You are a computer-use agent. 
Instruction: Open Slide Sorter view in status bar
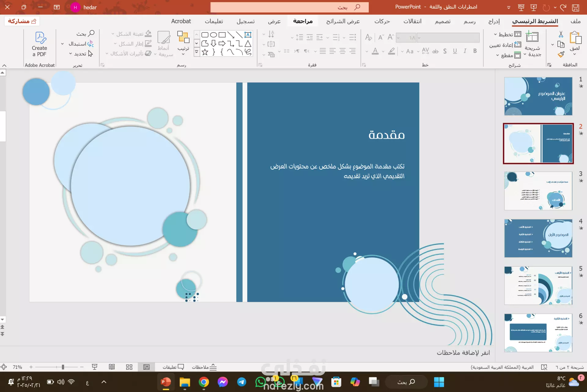click(129, 367)
